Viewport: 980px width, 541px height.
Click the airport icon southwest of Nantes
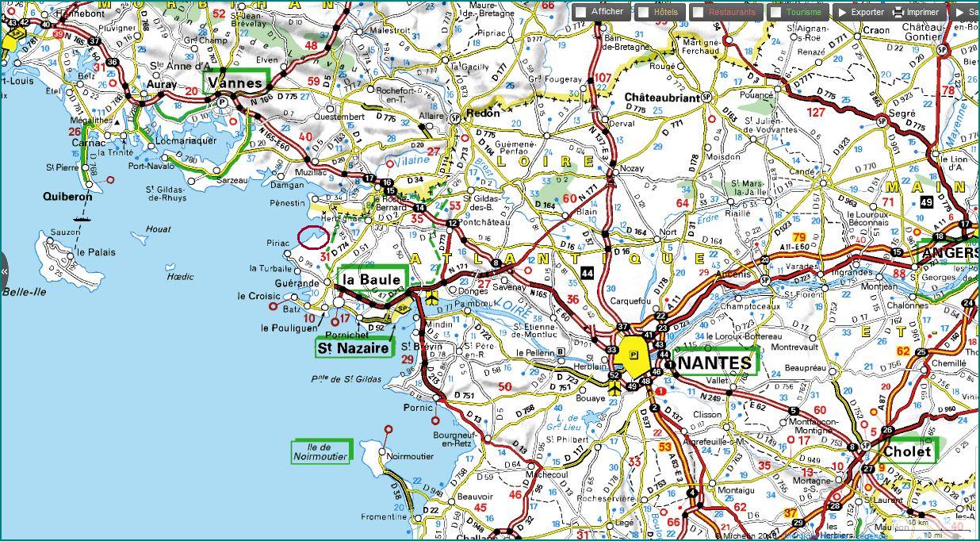614,388
